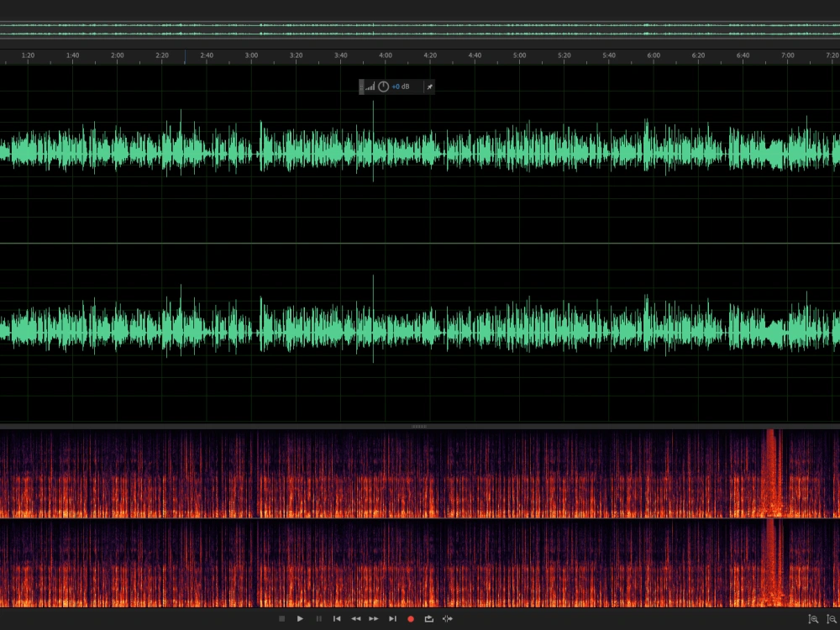The height and width of the screenshot is (630, 840).
Task: Click the 2:00 mark on the timeline ruler
Action: [118, 55]
